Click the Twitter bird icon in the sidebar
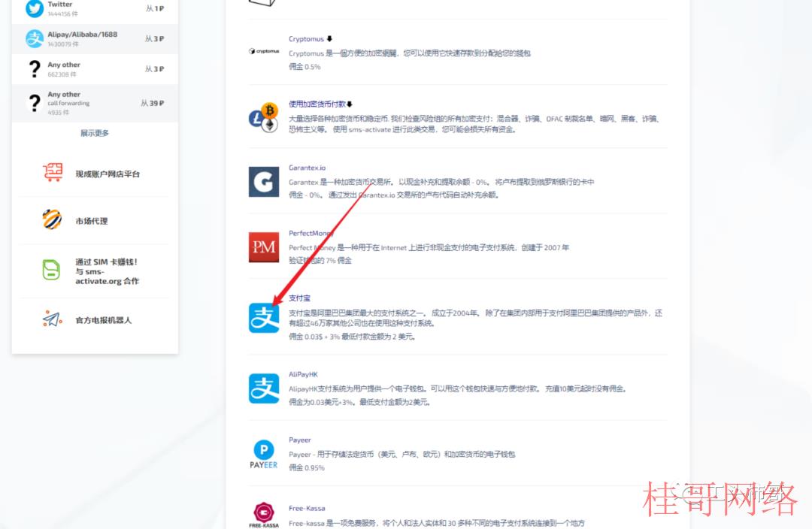The height and width of the screenshot is (529, 812). pyautogui.click(x=35, y=8)
